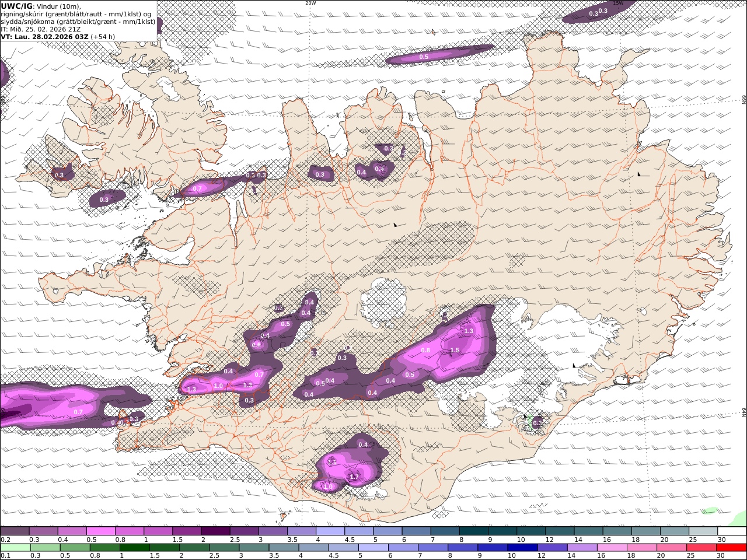Click the top legend swatch between 0.2 and 0.3
Image resolution: width=747 pixels, height=560 pixels.
pyautogui.click(x=15, y=531)
